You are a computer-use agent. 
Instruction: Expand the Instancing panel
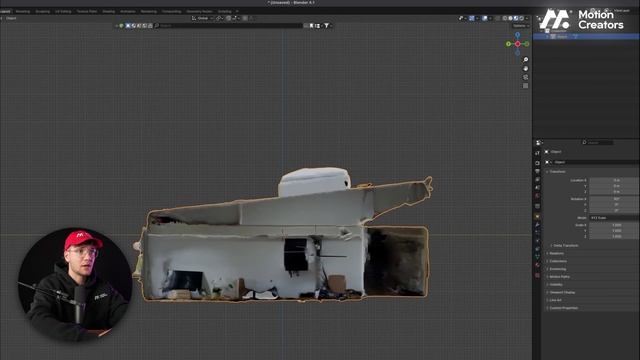(x=558, y=269)
